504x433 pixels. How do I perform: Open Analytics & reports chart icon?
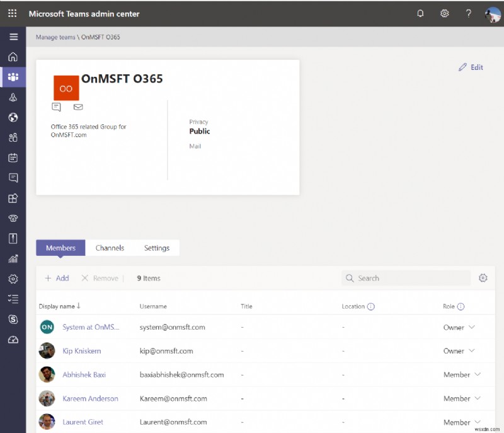point(13,258)
